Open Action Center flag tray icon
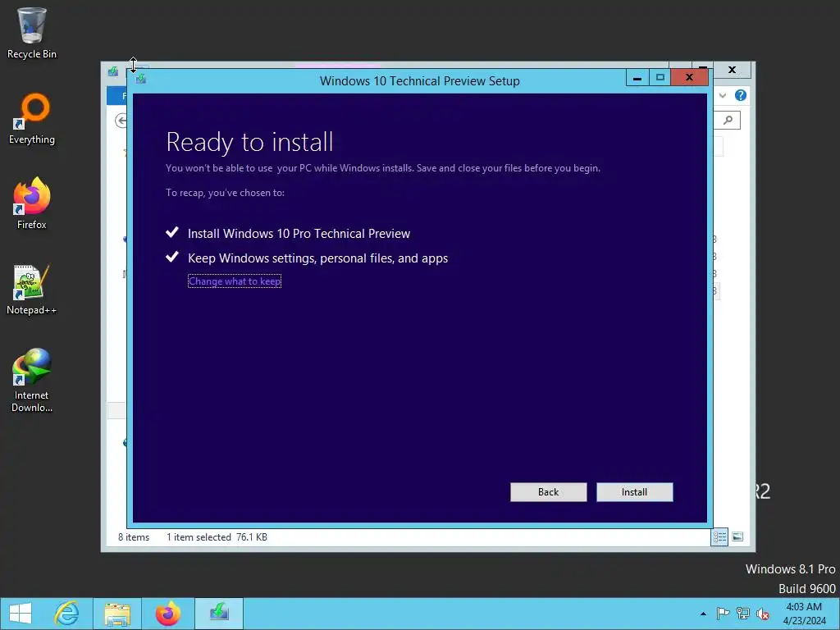Viewport: 840px width, 630px height. click(x=723, y=614)
